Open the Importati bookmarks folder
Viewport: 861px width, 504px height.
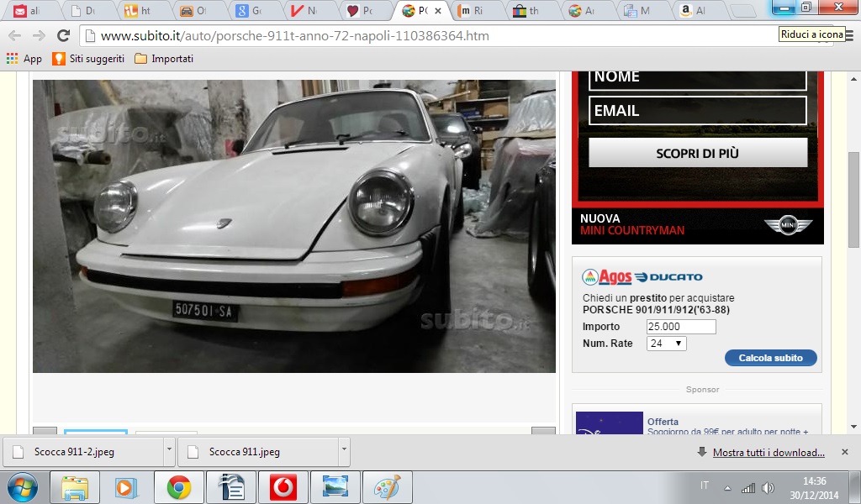(x=164, y=59)
